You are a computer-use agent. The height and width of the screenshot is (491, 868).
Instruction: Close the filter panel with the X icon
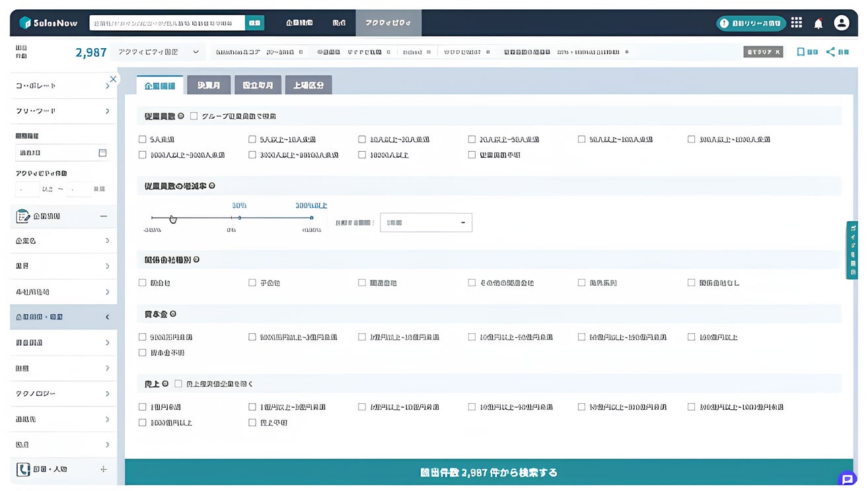click(113, 79)
